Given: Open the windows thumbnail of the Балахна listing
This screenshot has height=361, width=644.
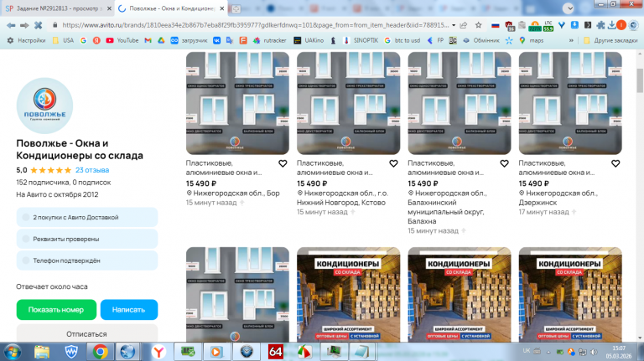Looking at the screenshot, I should tap(460, 103).
